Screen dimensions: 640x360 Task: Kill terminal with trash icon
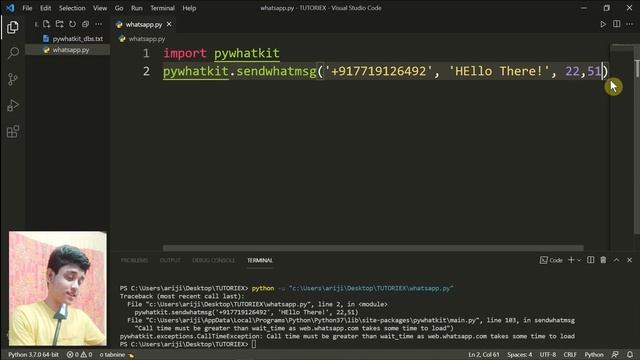603,260
